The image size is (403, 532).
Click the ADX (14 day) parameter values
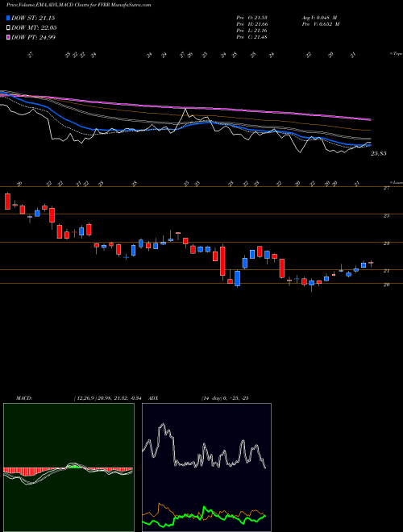[225, 397]
